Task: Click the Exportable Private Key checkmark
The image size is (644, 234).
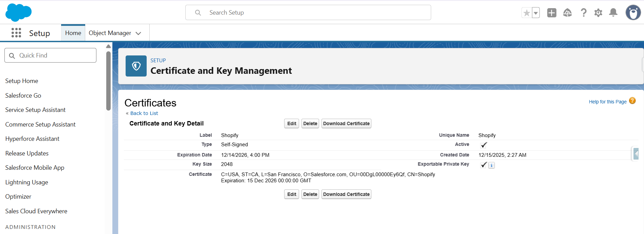Action: pyautogui.click(x=484, y=165)
